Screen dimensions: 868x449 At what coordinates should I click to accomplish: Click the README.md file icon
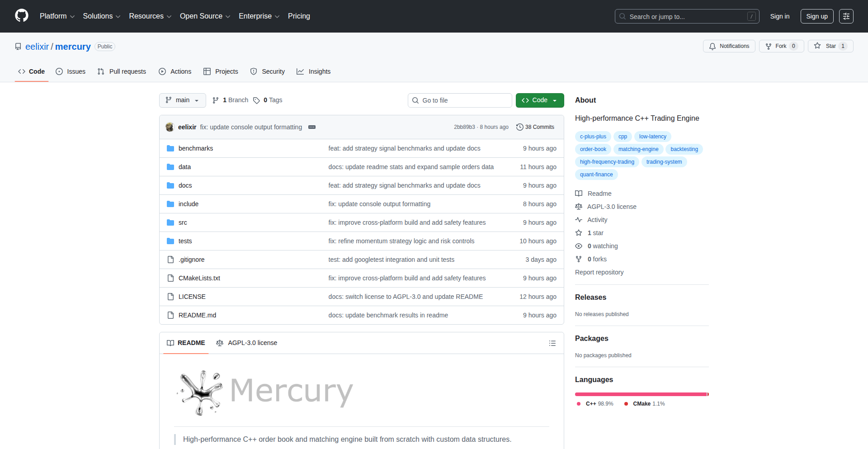pos(170,315)
